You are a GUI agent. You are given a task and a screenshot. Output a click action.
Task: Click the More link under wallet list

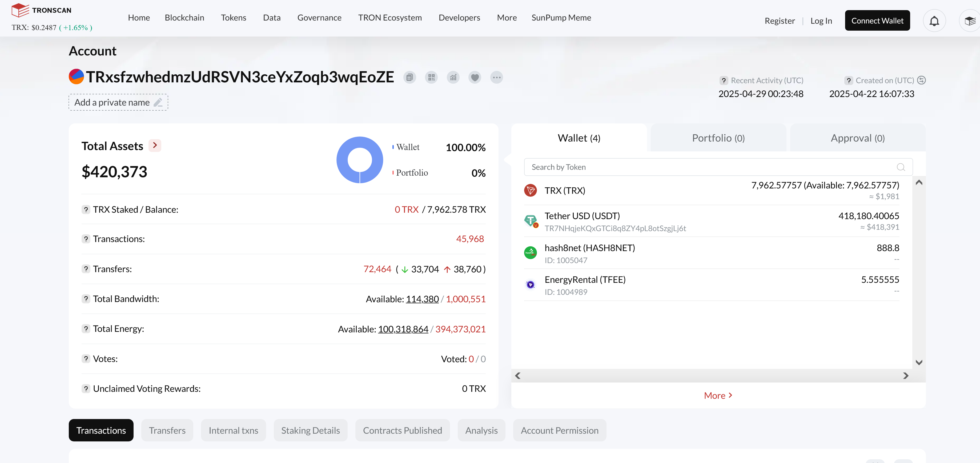tap(718, 395)
